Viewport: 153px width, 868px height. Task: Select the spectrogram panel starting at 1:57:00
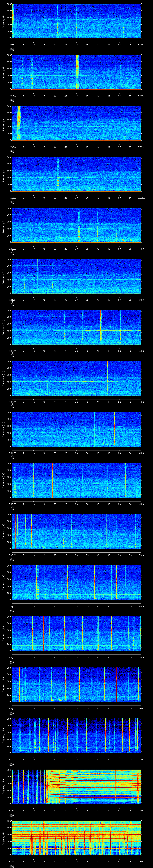tap(77, 72)
